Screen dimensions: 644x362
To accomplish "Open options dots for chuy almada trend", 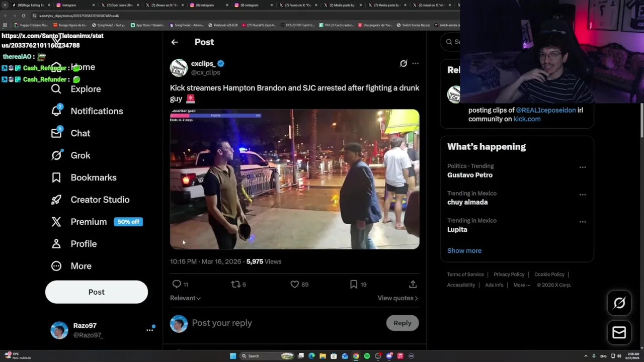I will point(583,195).
